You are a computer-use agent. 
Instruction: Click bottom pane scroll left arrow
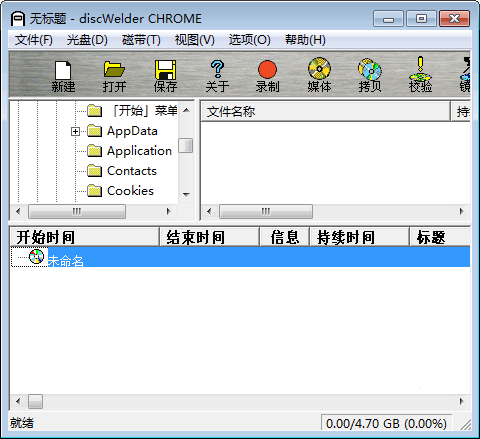18,401
